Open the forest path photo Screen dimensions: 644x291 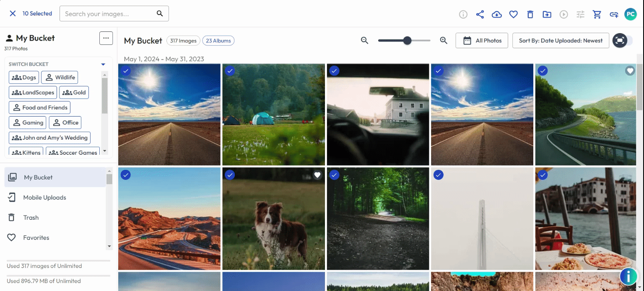coord(378,219)
